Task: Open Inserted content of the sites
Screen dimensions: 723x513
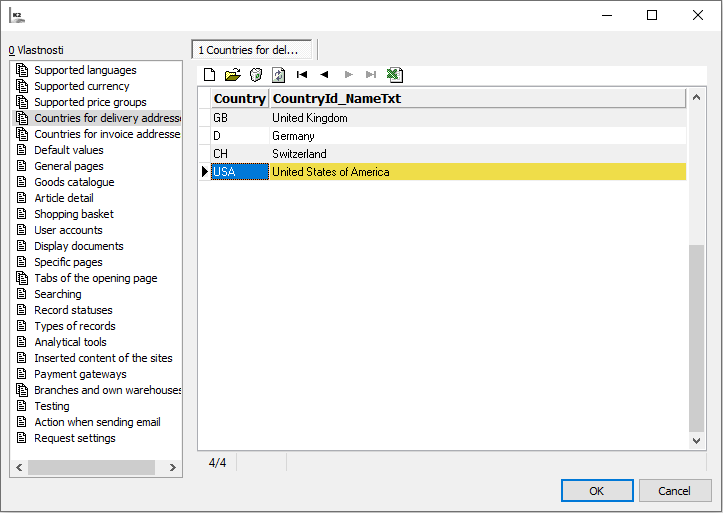Action: tap(103, 358)
